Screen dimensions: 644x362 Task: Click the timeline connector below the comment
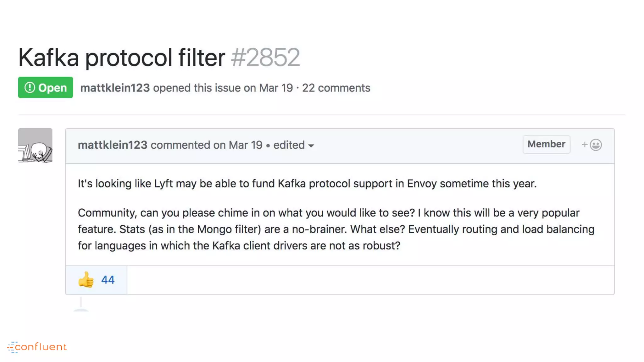point(81,302)
